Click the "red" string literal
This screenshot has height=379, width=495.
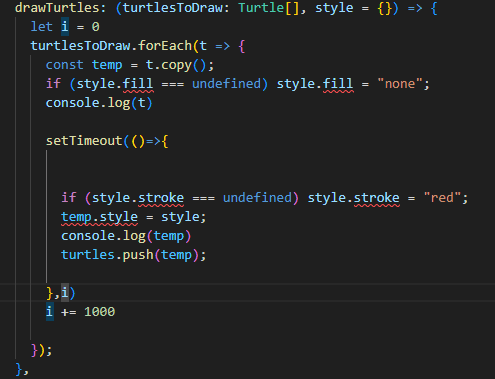click(x=442, y=198)
